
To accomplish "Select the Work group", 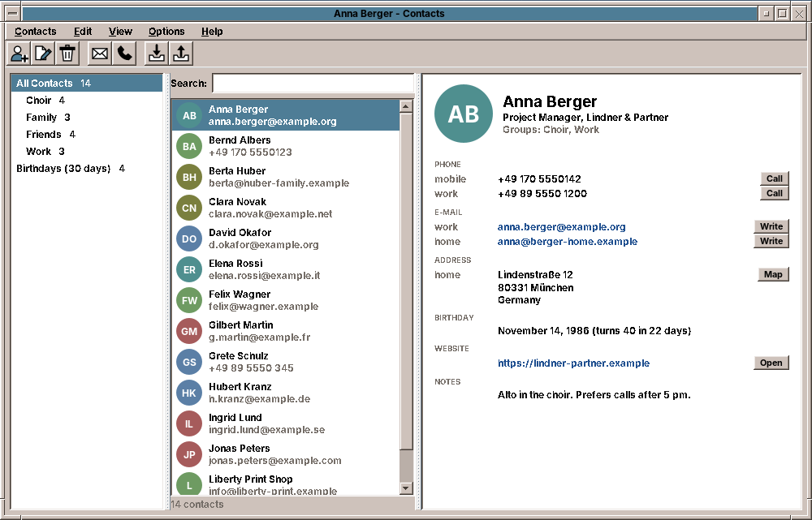I will 87,152.
